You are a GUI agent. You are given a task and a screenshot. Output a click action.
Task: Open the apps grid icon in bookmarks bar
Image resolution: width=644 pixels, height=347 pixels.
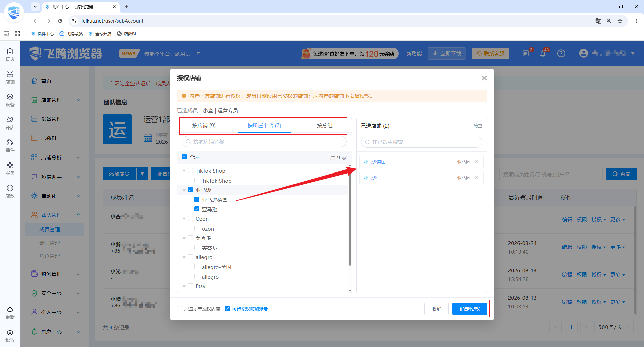click(17, 34)
